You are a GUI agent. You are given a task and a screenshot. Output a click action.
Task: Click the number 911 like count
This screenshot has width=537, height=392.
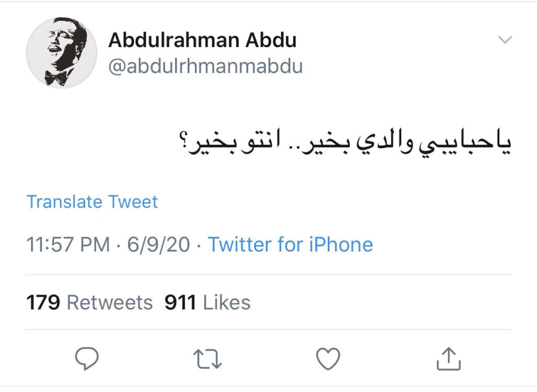(180, 302)
